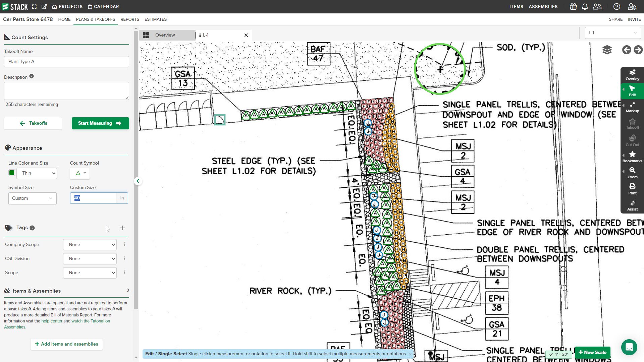Open notifications bell icon
Screen dimensions: 644x362
pyautogui.click(x=585, y=7)
